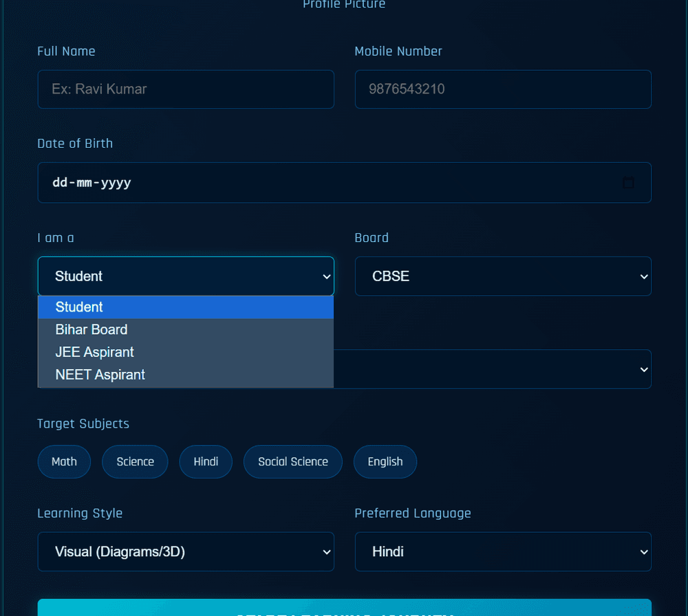Focus the Full Name input field
This screenshot has width=688, height=616.
pyautogui.click(x=186, y=89)
